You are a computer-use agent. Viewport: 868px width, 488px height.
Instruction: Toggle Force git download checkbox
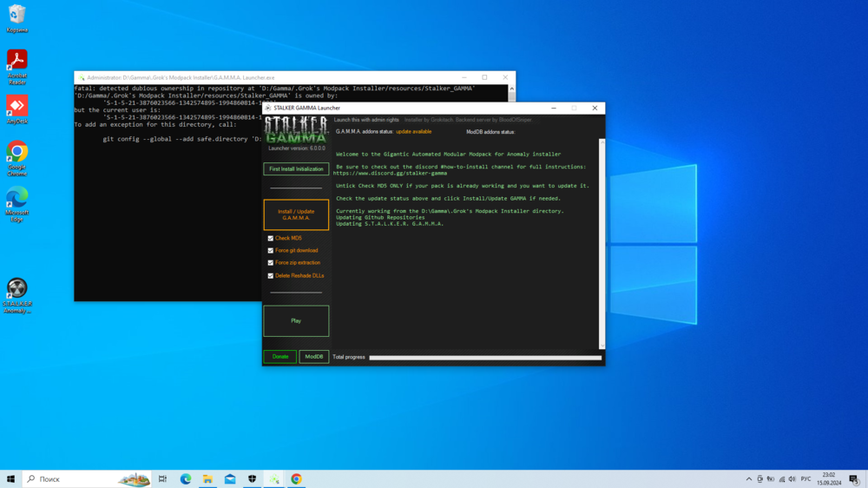point(271,250)
